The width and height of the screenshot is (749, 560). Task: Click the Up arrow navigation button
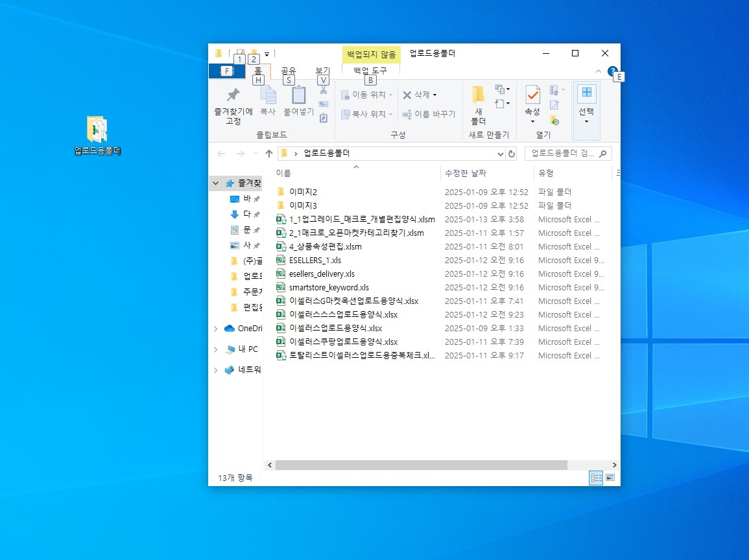269,154
